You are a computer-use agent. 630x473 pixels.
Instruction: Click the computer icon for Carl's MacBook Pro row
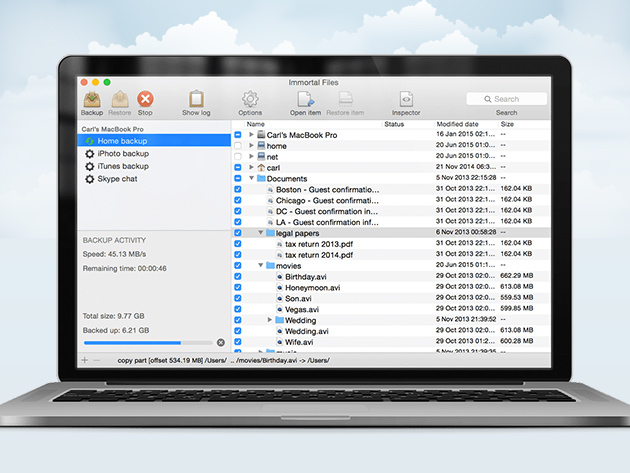pos(261,135)
